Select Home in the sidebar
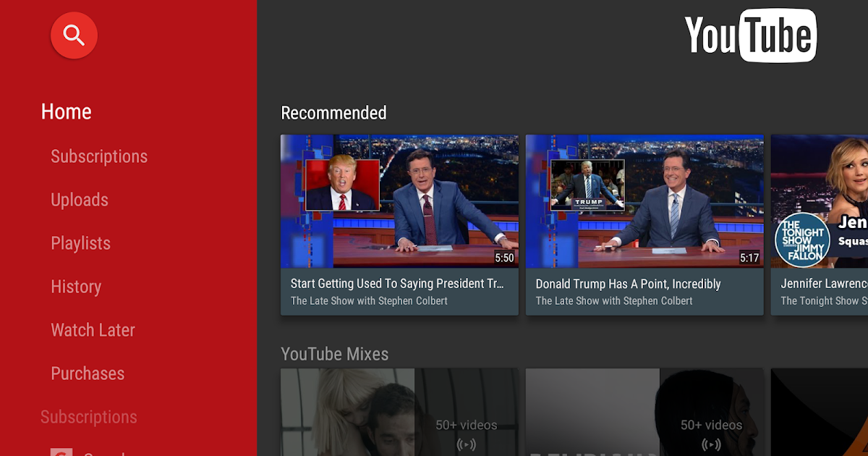868x456 pixels. click(67, 111)
